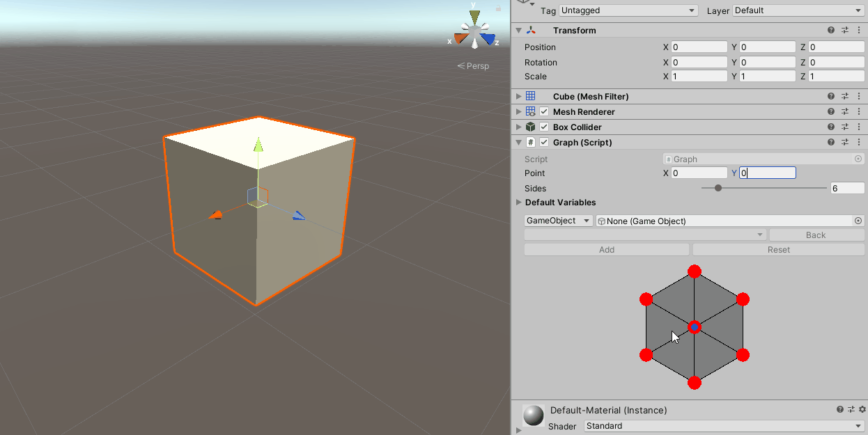Open the Graph component kebab menu icon
Screen dimensions: 868x435
click(x=859, y=142)
